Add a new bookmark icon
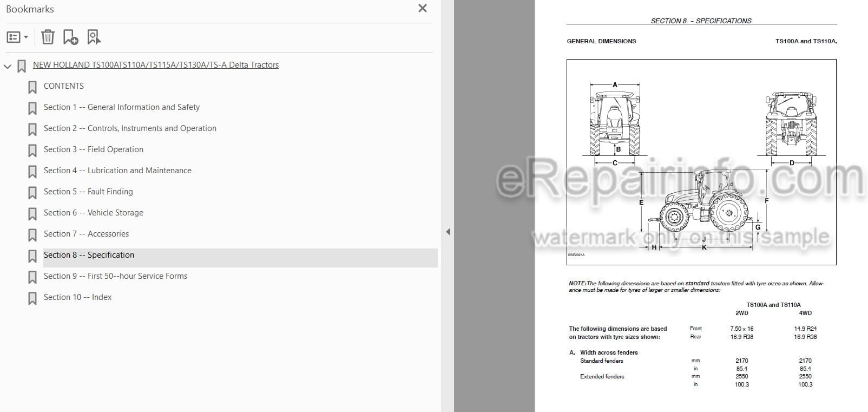The image size is (868, 412). click(70, 37)
